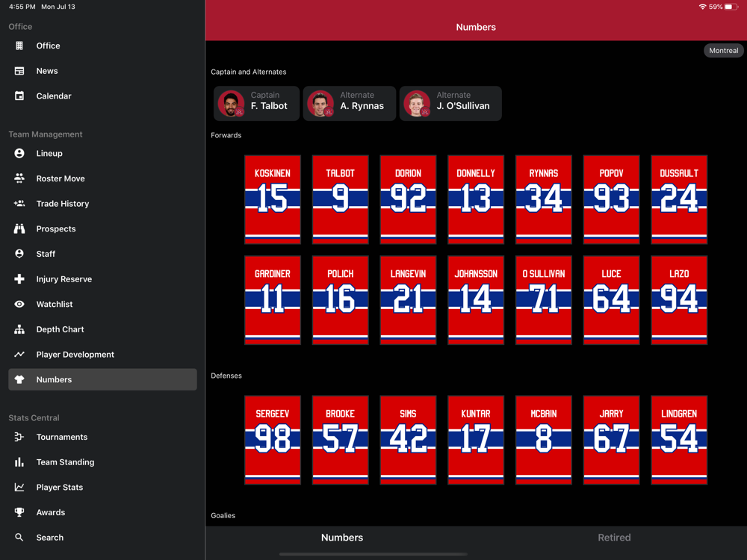Screen dimensions: 747x560
Task: Select alternate A. Rynnas card
Action: (349, 103)
